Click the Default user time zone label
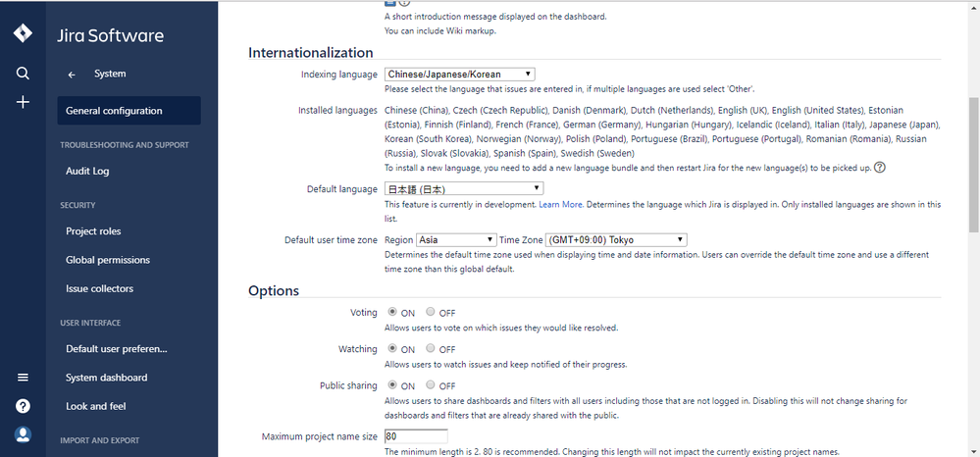Viewport: 980px width, 457px height. click(x=331, y=239)
